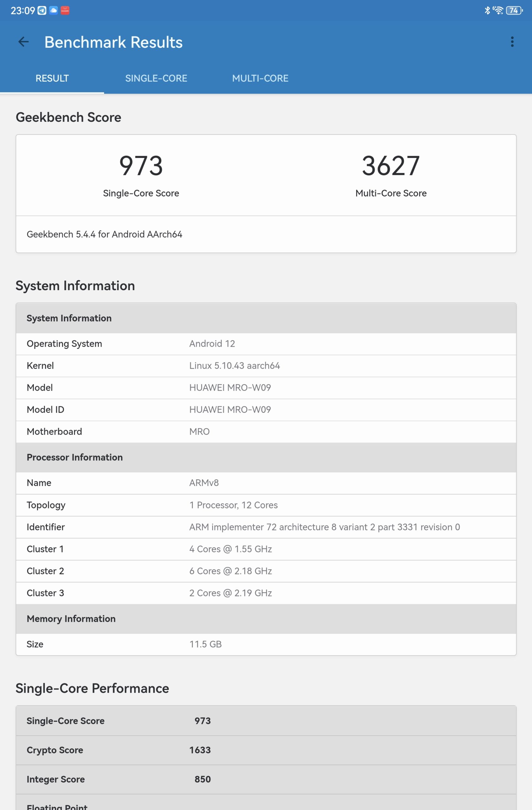The width and height of the screenshot is (532, 810).
Task: Tap the 6 Cores @ 2.18 GHz value
Action: 231,571
